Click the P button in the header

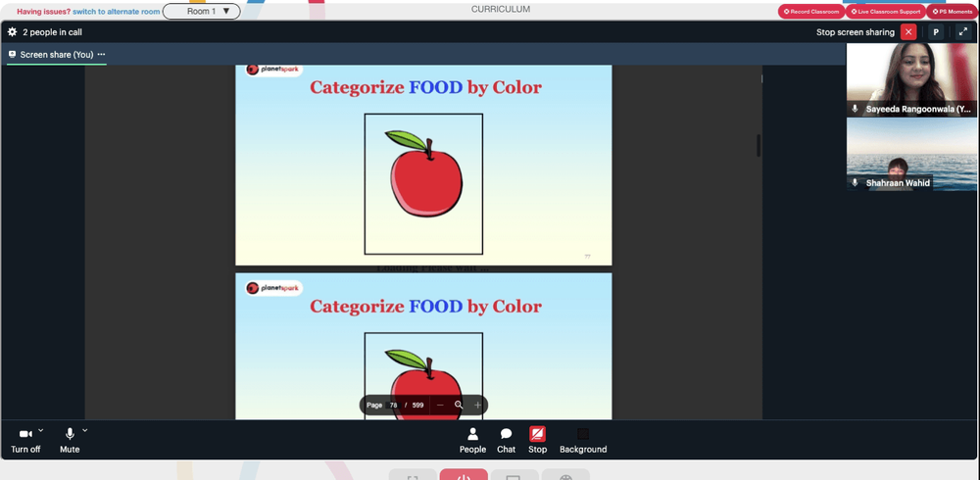(x=936, y=32)
